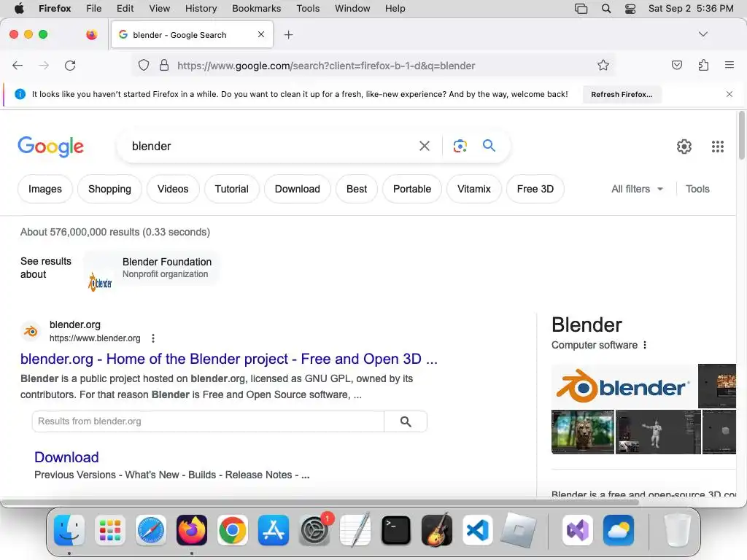
Task: Click the Refresh Firefox... button
Action: pyautogui.click(x=622, y=94)
